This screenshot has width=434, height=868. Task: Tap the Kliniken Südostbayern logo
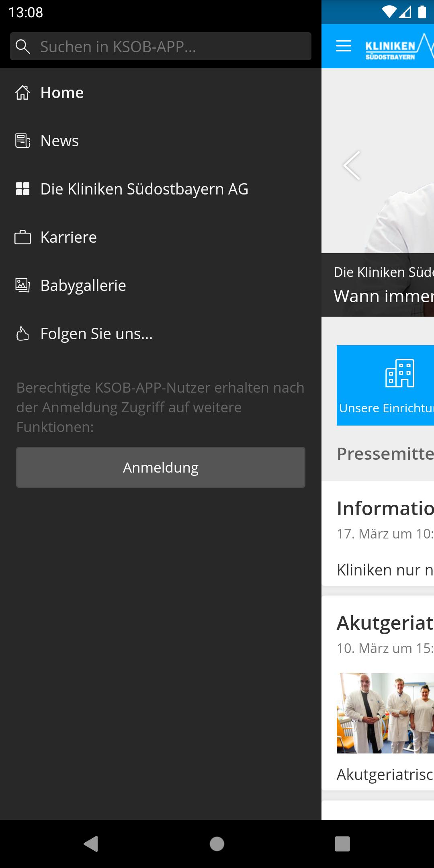coord(399,47)
